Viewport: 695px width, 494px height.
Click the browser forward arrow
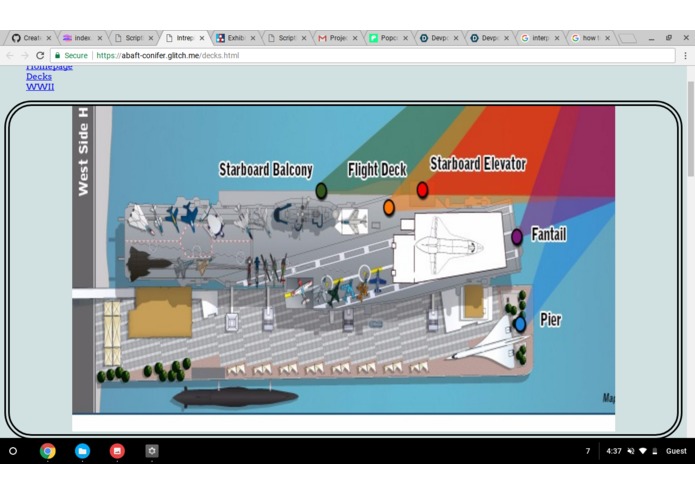(25, 55)
